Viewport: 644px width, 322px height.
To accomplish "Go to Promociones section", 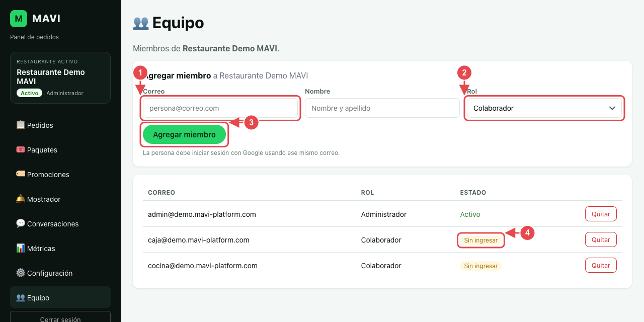I will (60, 175).
